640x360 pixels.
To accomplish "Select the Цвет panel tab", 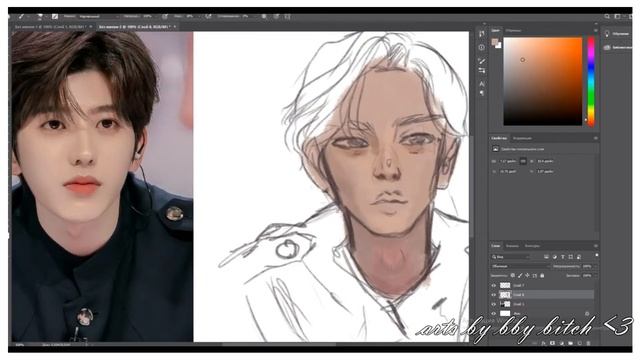I will tap(495, 31).
